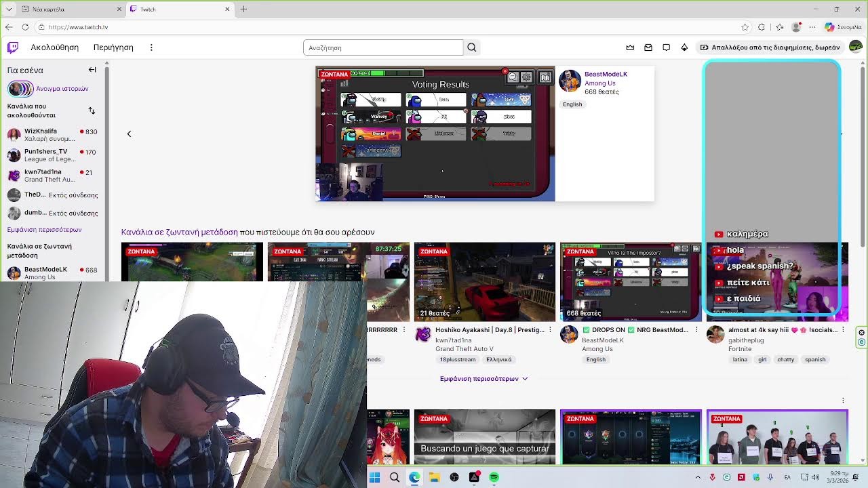Open the Περιήγηση (Browse) tab
868x488 pixels.
[113, 47]
